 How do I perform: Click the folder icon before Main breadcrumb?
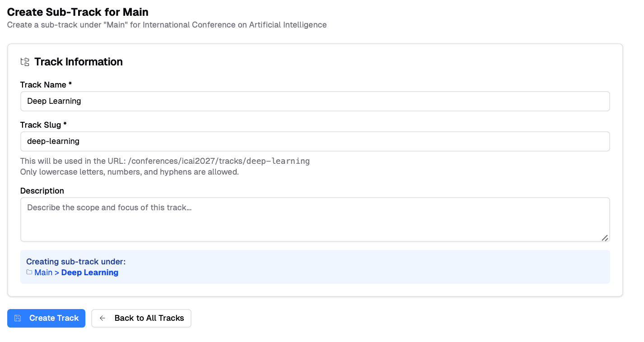[x=29, y=273]
